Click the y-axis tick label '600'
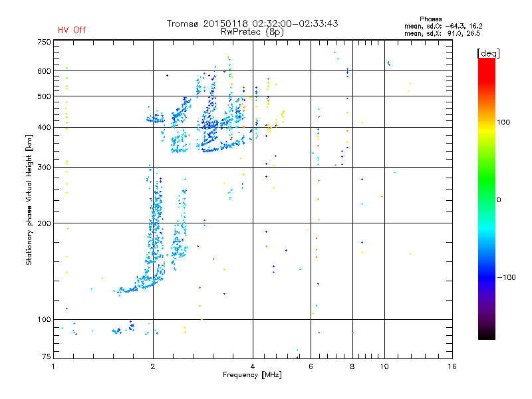 [44, 71]
